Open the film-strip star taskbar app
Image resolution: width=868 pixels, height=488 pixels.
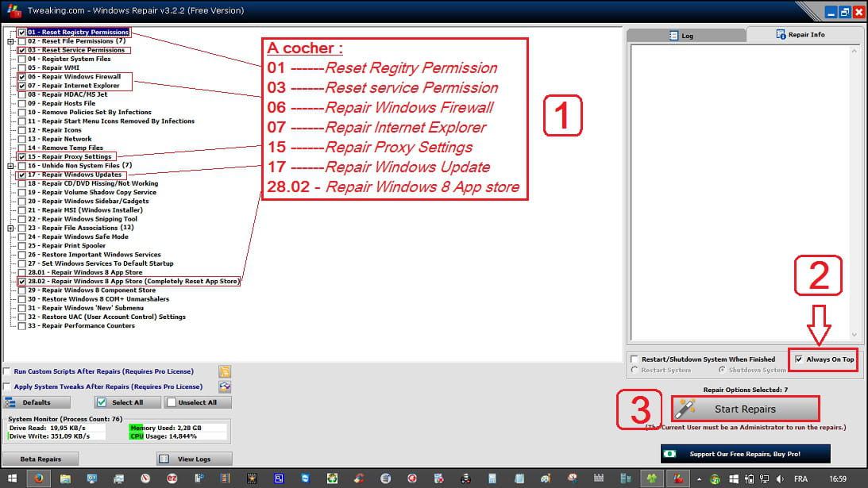252,478
